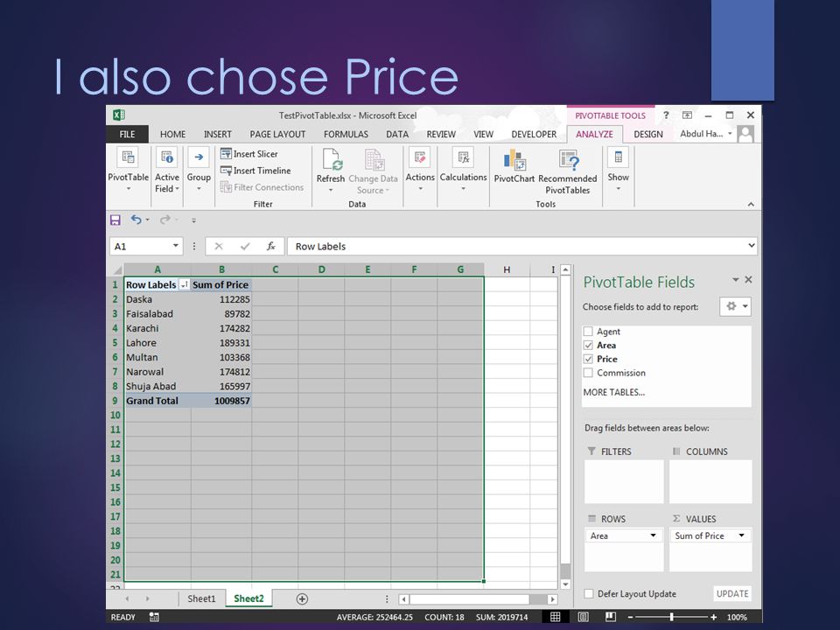This screenshot has width=840, height=630.
Task: Select the Lahore cell
Action: pyautogui.click(x=157, y=343)
